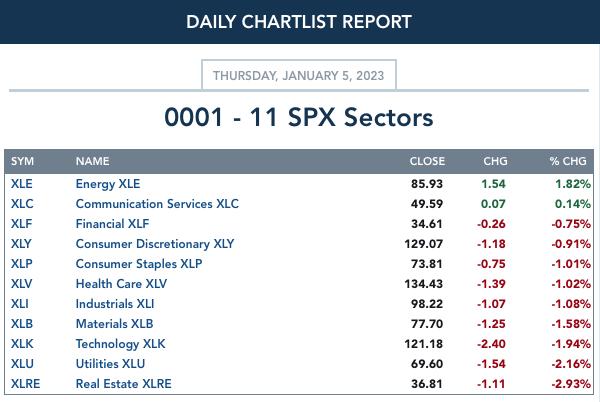Click the SYM column header
This screenshot has height=402, width=600.
22,161
